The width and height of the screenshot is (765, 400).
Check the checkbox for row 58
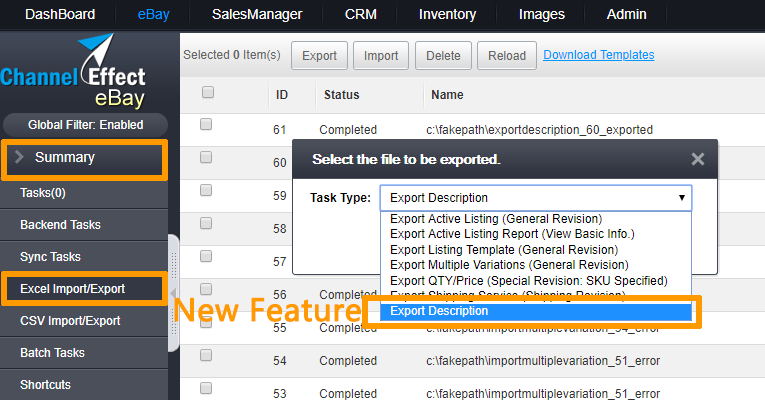pyautogui.click(x=206, y=223)
